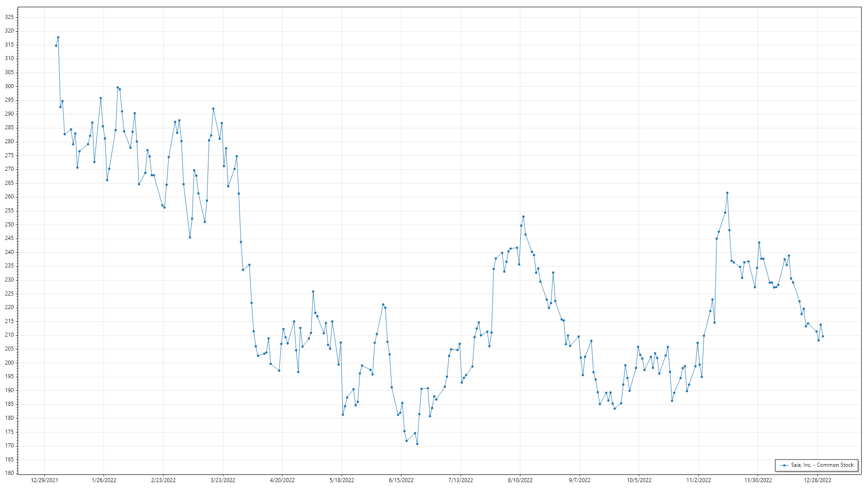
Task: Click the first data point of the series
Action: coord(56,46)
